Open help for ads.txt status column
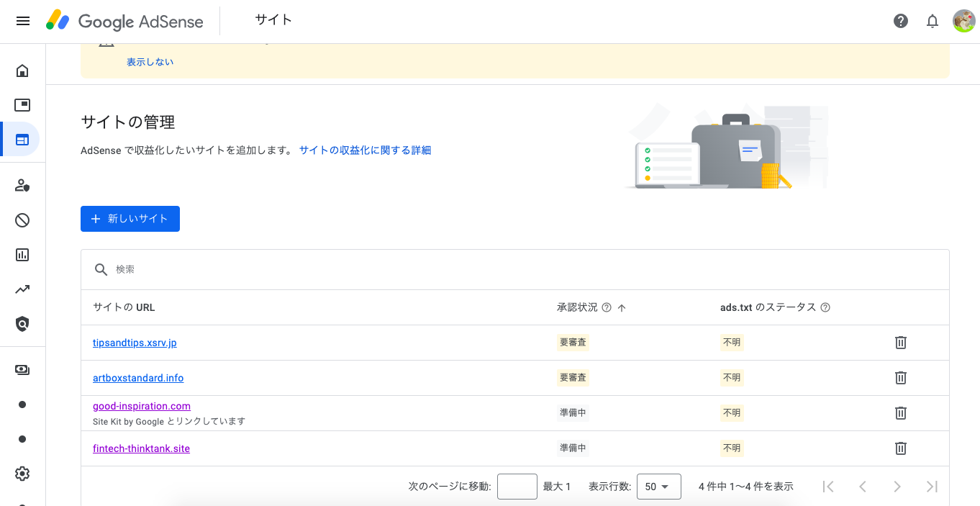 coord(825,307)
